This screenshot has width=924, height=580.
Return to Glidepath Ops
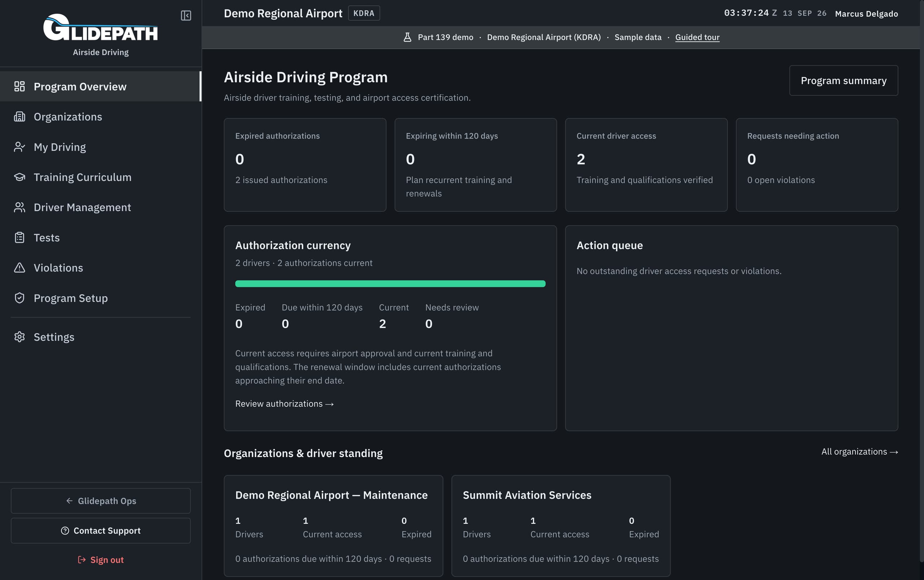tap(100, 501)
